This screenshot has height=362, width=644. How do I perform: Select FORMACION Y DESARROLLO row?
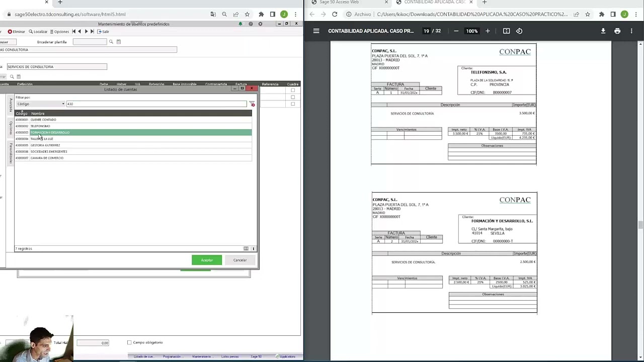[133, 132]
